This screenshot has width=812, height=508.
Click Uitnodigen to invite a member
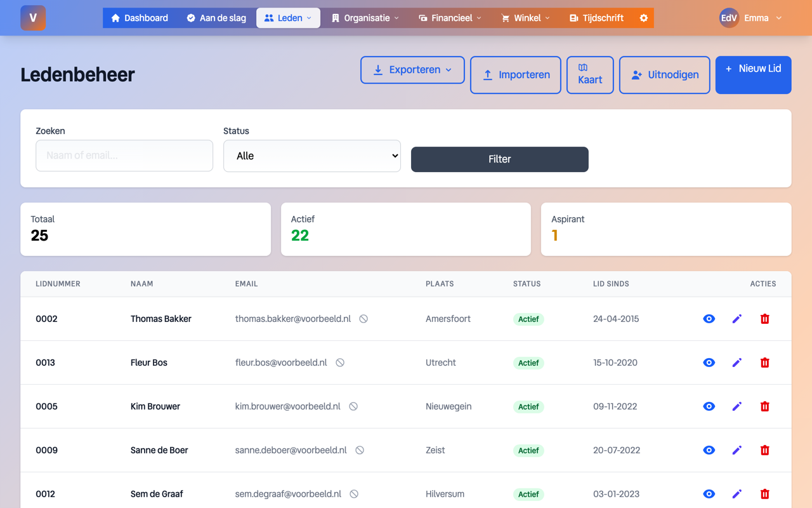(664, 75)
